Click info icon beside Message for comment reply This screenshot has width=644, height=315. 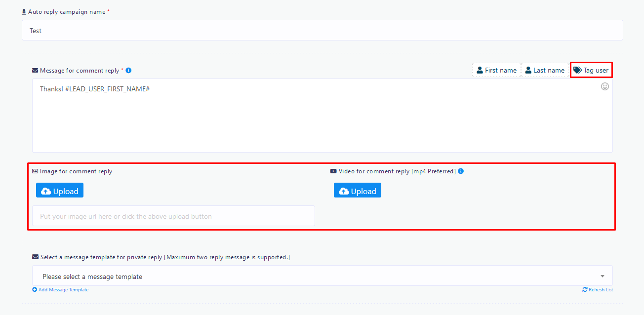128,71
